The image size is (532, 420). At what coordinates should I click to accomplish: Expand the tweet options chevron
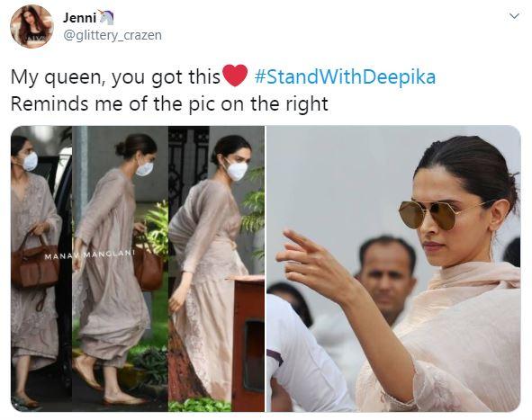tap(515, 16)
